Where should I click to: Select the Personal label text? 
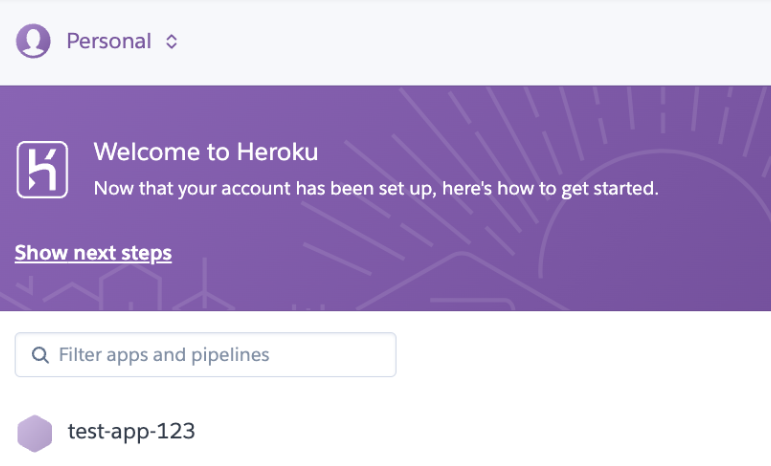click(x=109, y=41)
